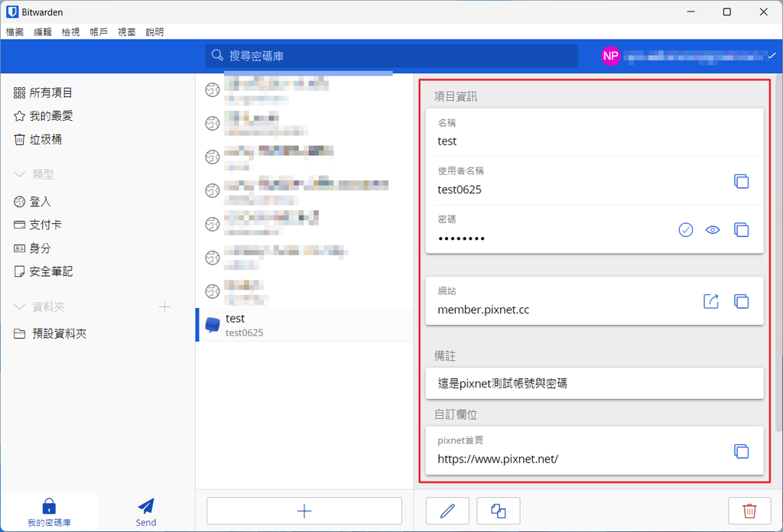Filter by 身分 type
The width and height of the screenshot is (783, 532).
(32, 248)
